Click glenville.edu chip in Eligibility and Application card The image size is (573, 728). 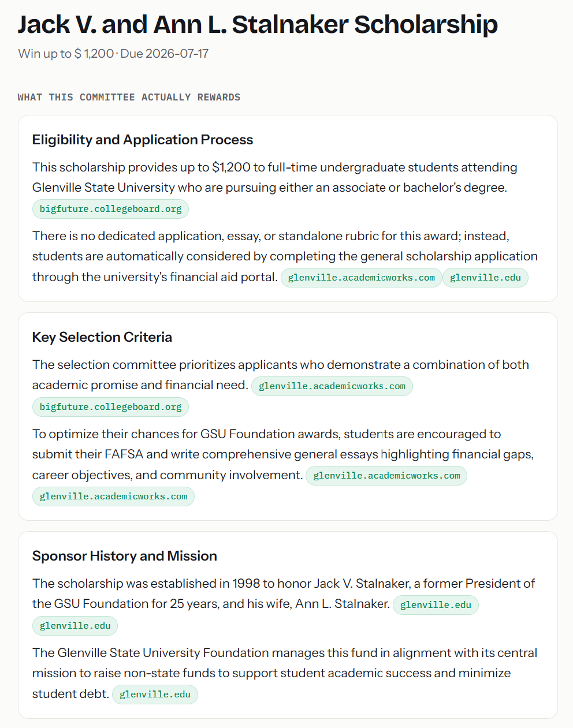point(485,278)
